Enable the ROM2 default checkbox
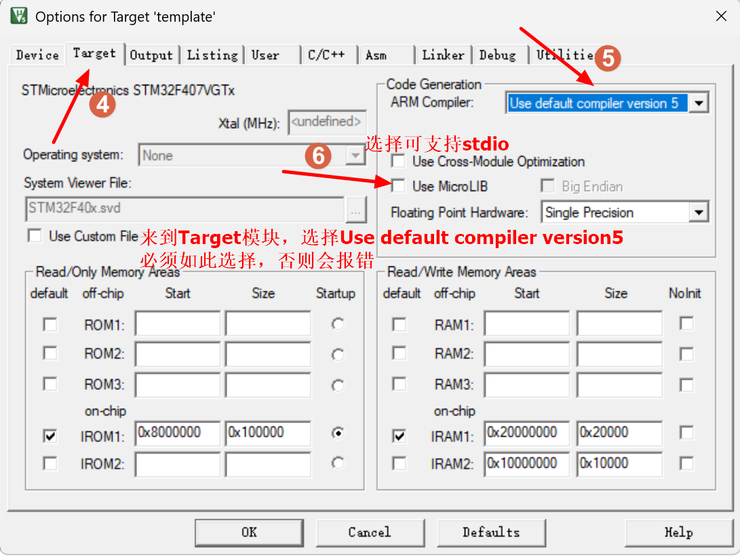 tap(50, 353)
